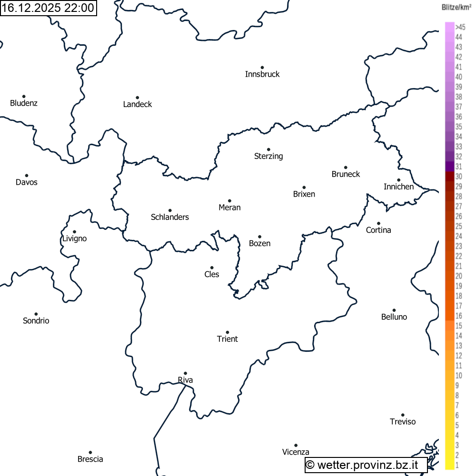The image size is (476, 476).
Task: Pick the purple swatch labeled 33
Action: point(449,147)
